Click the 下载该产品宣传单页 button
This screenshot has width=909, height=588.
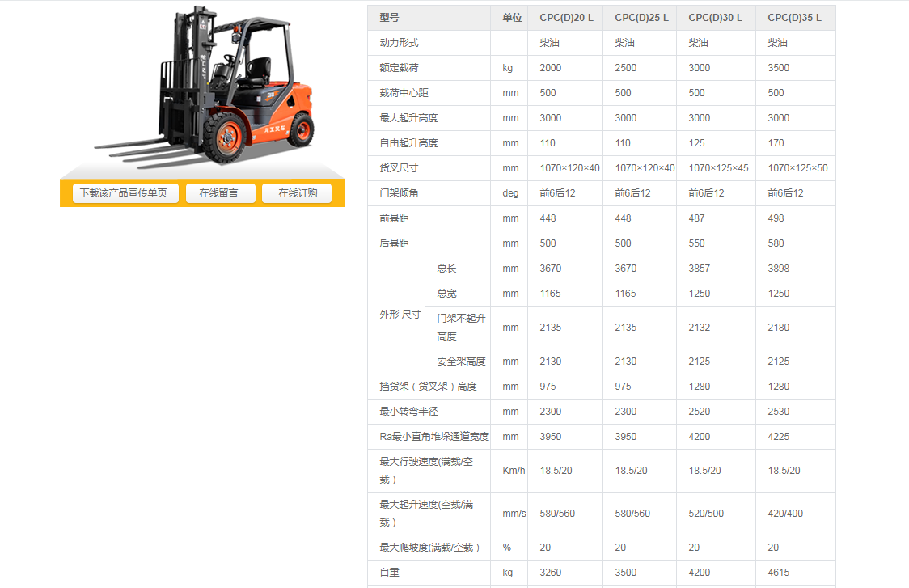[125, 193]
